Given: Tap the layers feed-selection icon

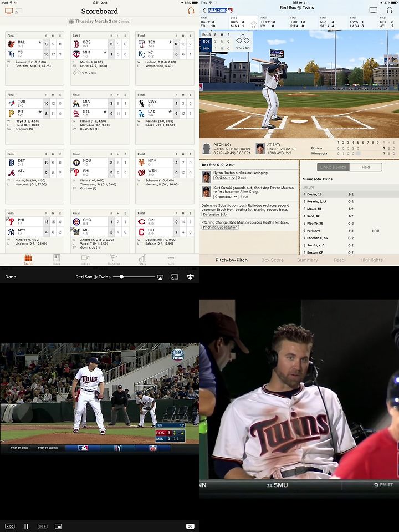Looking at the screenshot, I should [x=190, y=277].
